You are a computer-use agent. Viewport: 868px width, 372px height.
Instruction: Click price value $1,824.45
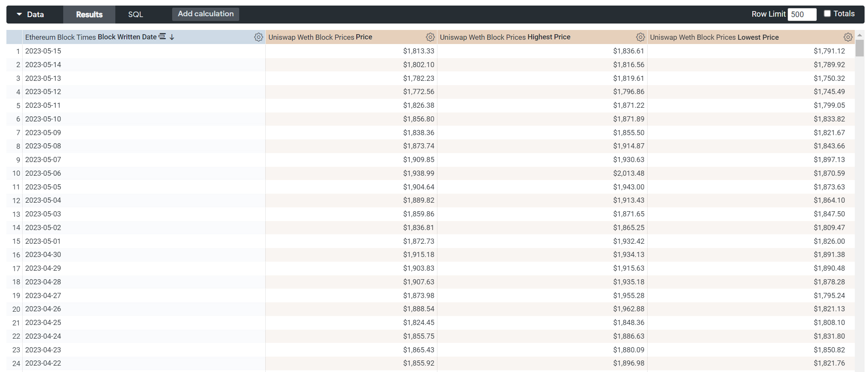pyautogui.click(x=419, y=322)
